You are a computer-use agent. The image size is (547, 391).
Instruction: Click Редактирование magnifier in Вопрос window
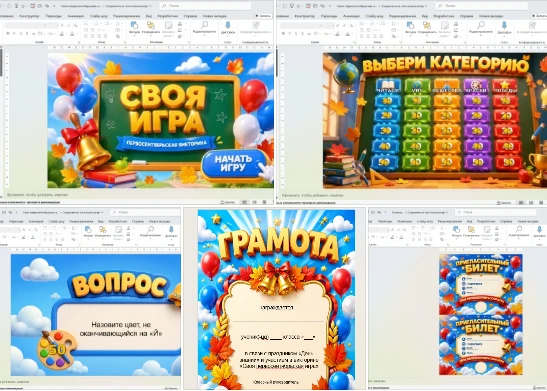(x=150, y=231)
